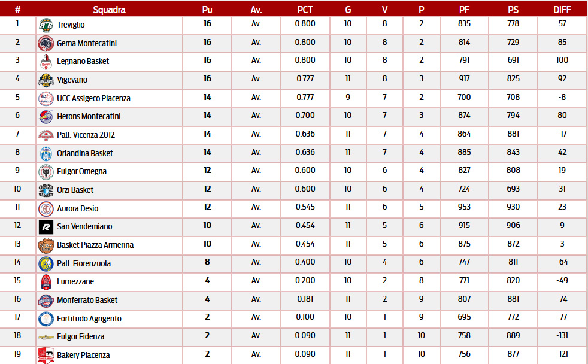Image resolution: width=588 pixels, height=364 pixels.
Task: Click the Fulgor Omegna fox logo
Action: [x=46, y=172]
